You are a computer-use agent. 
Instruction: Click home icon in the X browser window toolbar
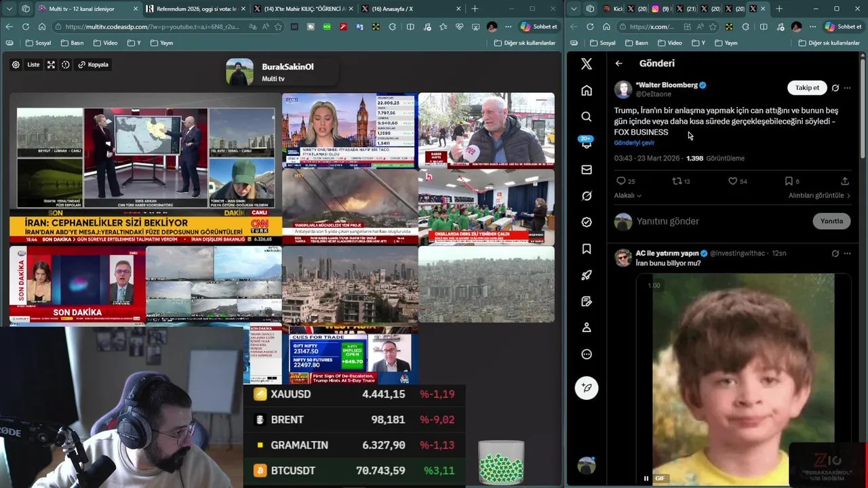pyautogui.click(x=606, y=26)
